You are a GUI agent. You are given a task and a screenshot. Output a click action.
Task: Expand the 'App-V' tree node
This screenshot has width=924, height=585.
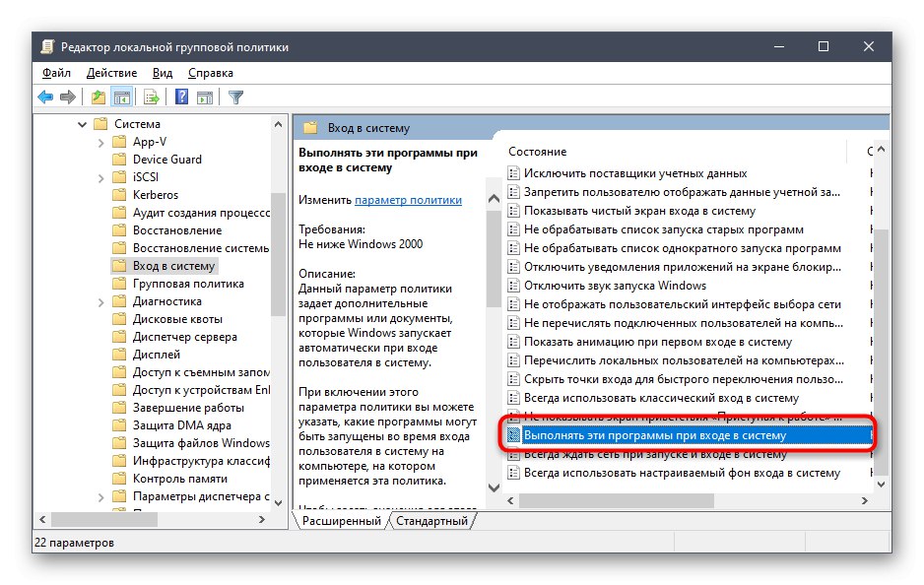click(101, 141)
